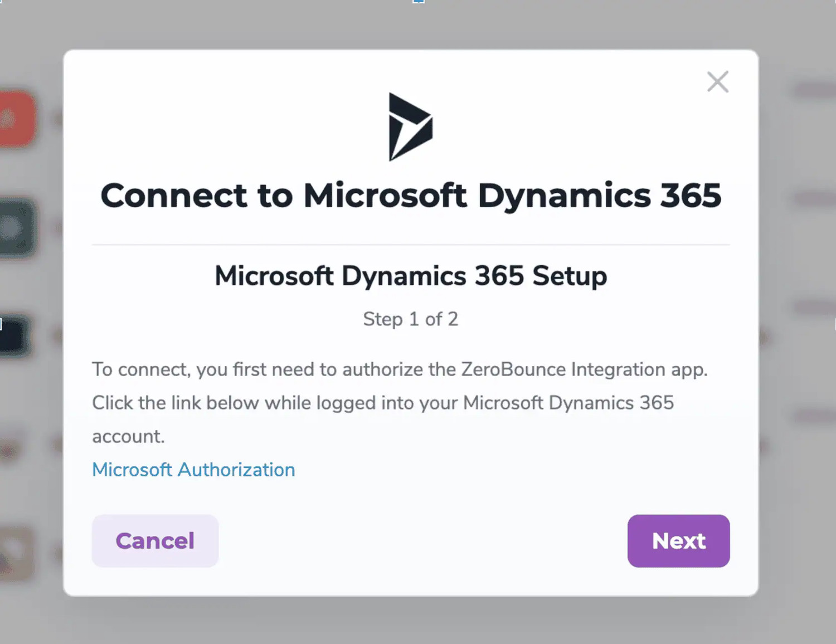
Task: Click the Step 1 of 2 indicator
Action: point(411,319)
